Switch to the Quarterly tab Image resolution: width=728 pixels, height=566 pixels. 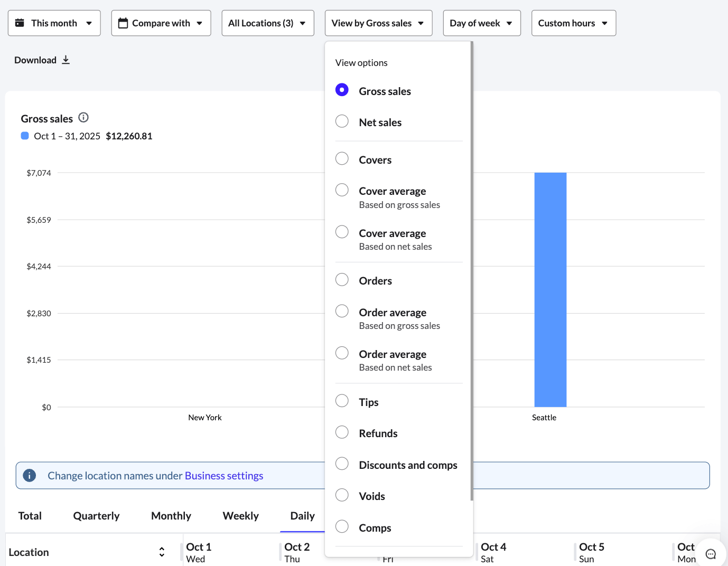pos(96,516)
